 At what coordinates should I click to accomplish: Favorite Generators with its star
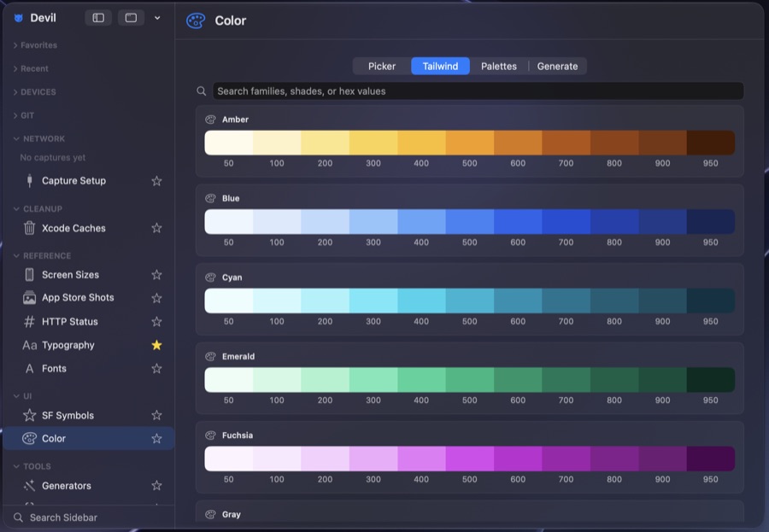click(156, 485)
